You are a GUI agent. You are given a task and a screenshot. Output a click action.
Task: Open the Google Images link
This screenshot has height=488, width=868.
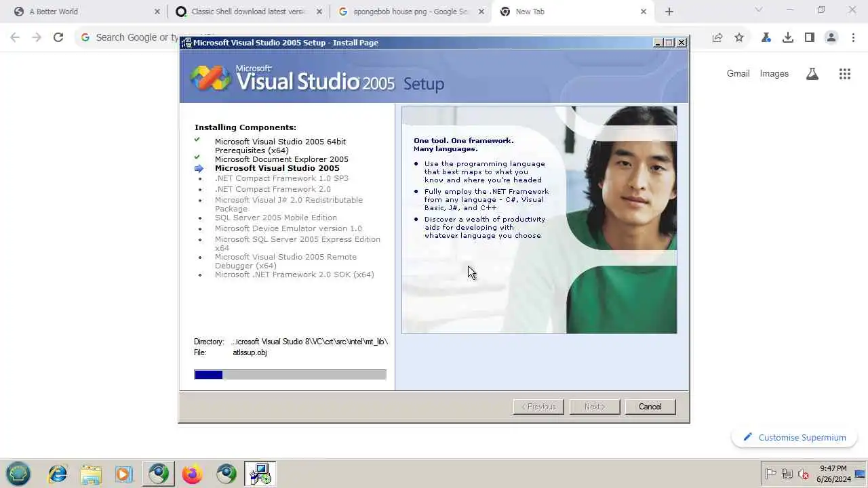(x=774, y=74)
